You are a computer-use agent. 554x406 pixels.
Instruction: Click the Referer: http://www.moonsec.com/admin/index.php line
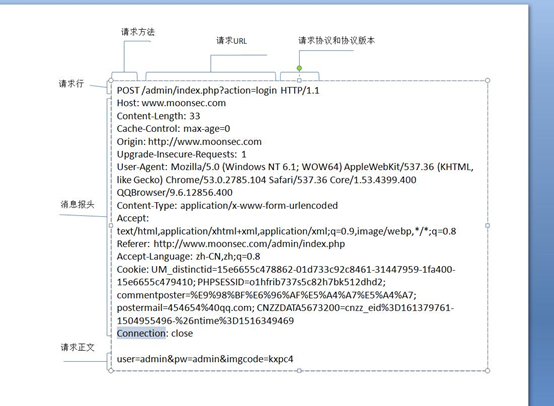231,244
